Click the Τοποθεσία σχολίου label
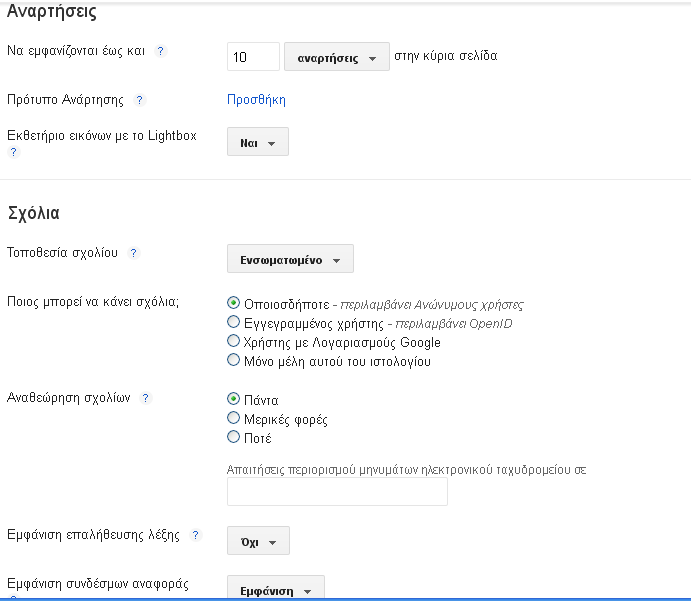This screenshot has height=601, width=691. point(62,253)
